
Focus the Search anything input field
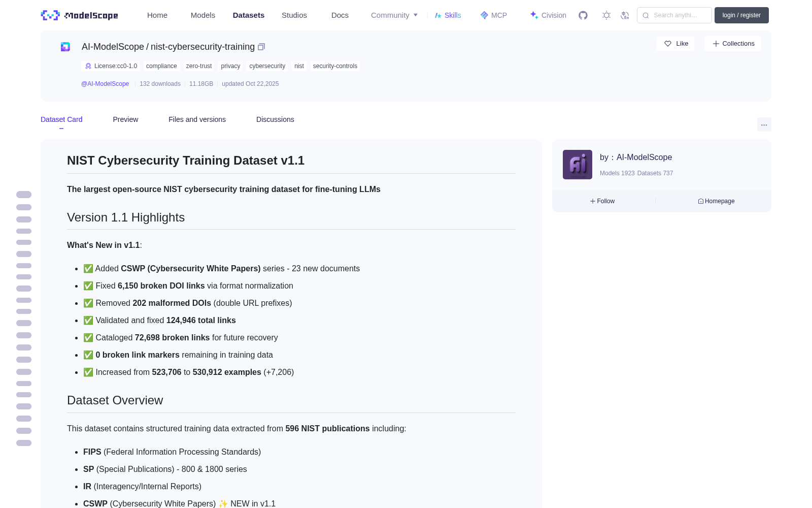tap(674, 15)
